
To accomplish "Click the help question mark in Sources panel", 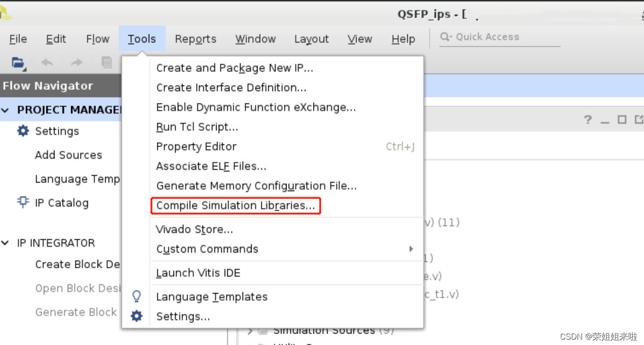I will click(x=588, y=119).
